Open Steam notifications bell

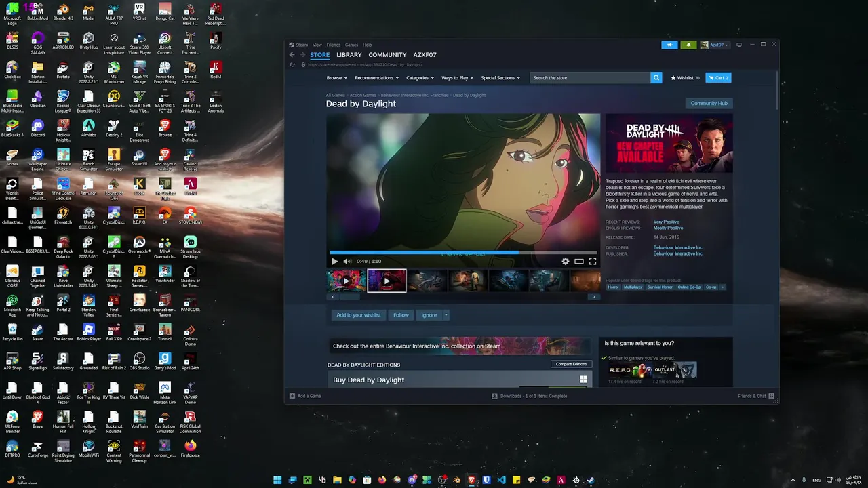[689, 45]
